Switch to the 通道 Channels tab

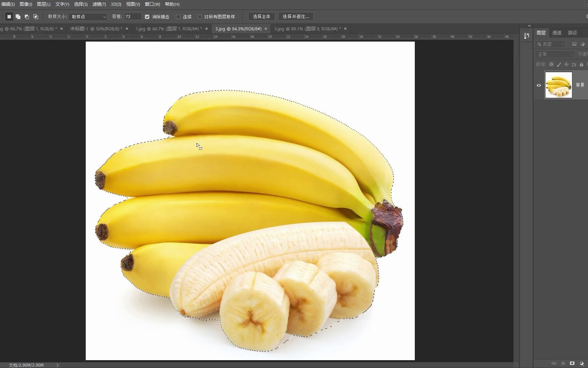point(557,32)
